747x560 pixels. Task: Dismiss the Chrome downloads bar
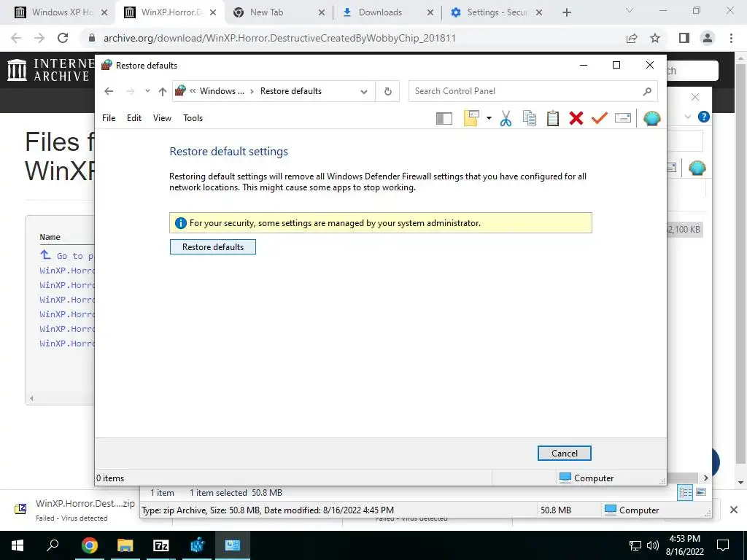tap(734, 510)
